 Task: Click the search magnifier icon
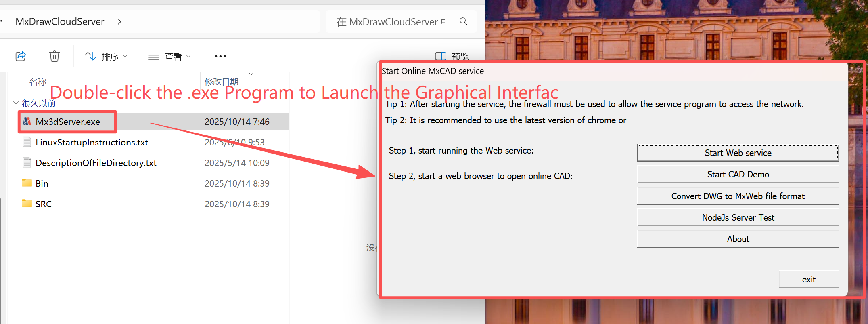[x=463, y=21]
